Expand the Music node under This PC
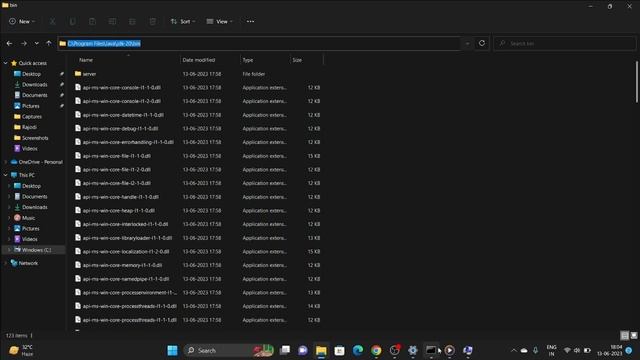Screen dimensions: 640x360 (x=9, y=218)
